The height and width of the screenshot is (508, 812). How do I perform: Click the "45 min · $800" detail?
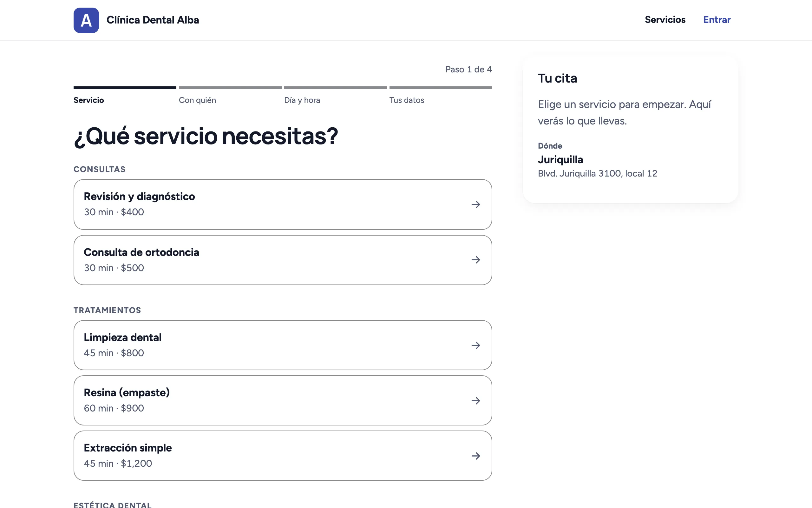point(114,353)
